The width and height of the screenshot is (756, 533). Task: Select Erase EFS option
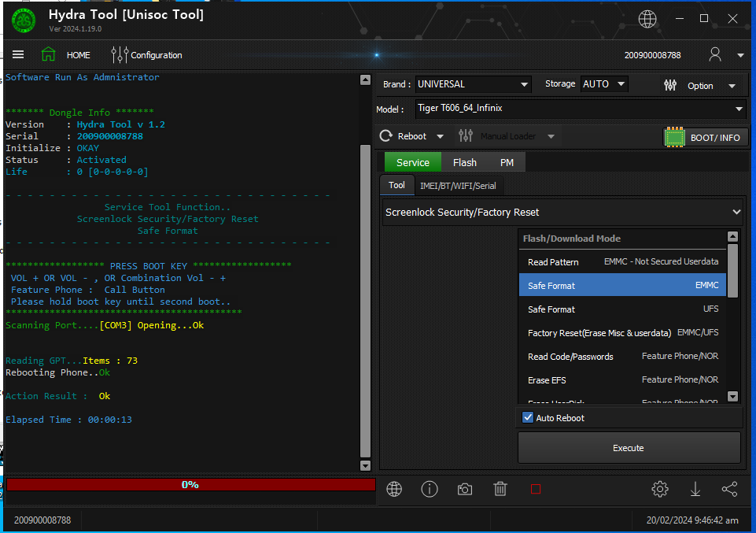[x=622, y=380]
